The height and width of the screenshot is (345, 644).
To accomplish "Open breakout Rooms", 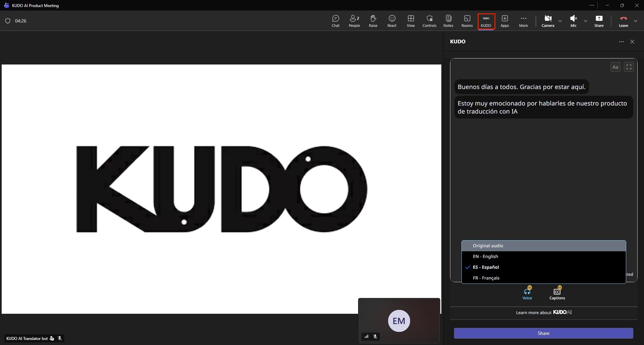I will point(467,21).
